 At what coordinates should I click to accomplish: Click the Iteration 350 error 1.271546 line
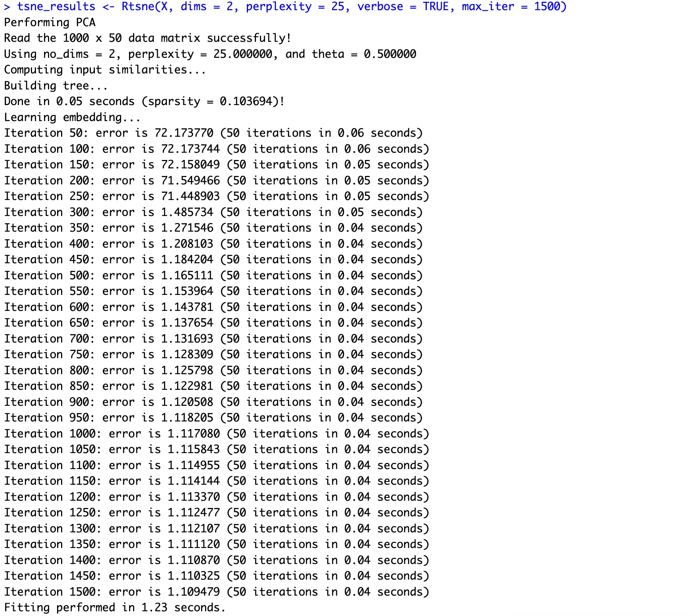(213, 228)
